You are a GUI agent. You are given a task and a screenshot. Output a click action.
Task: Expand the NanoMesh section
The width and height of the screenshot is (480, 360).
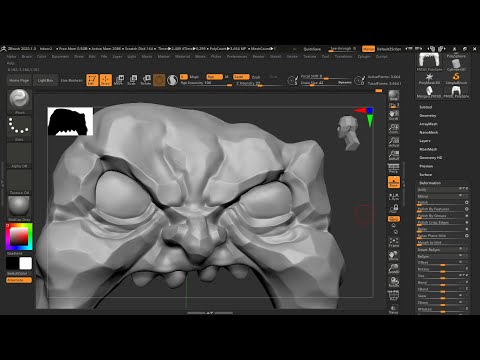(429, 132)
